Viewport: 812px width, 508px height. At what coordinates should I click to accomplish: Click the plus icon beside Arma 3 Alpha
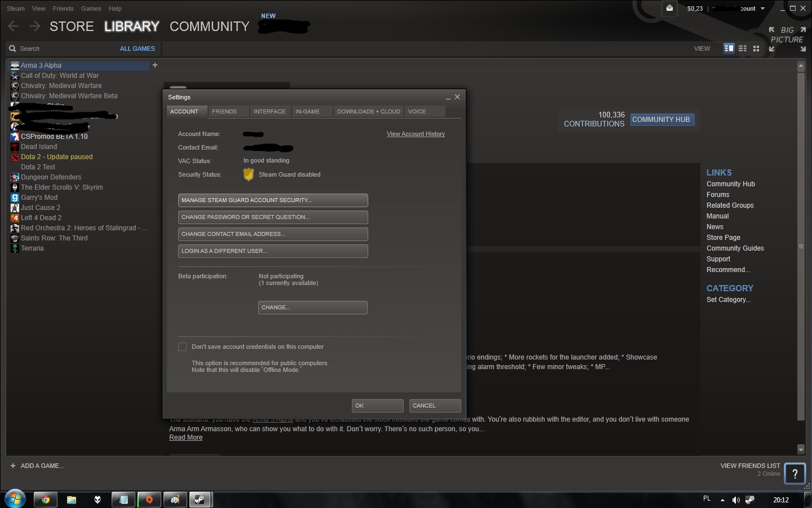155,65
